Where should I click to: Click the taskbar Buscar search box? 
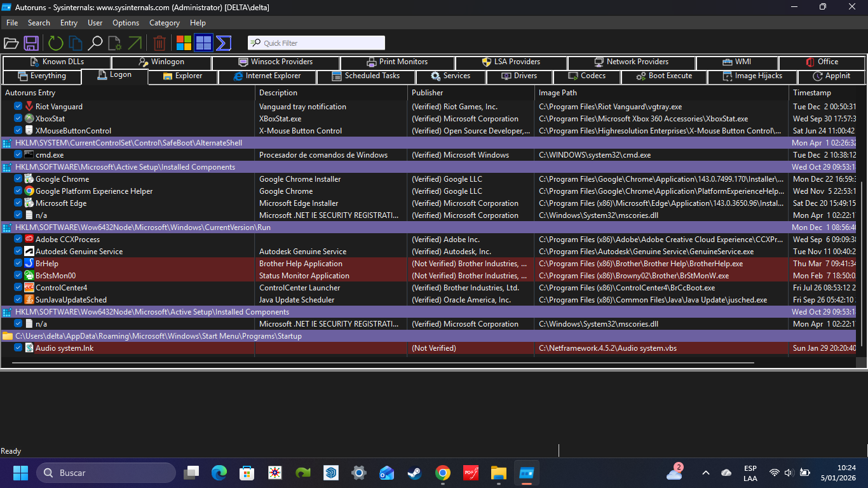[106, 473]
